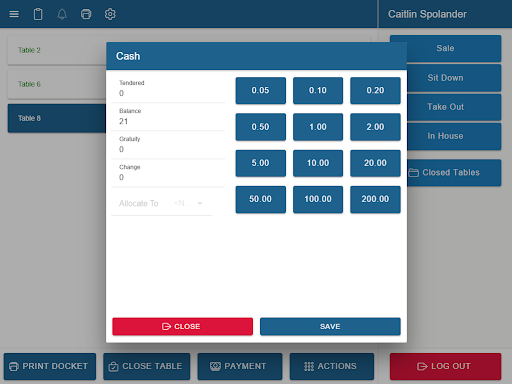
Task: Open the Actions button
Action: 332,366
